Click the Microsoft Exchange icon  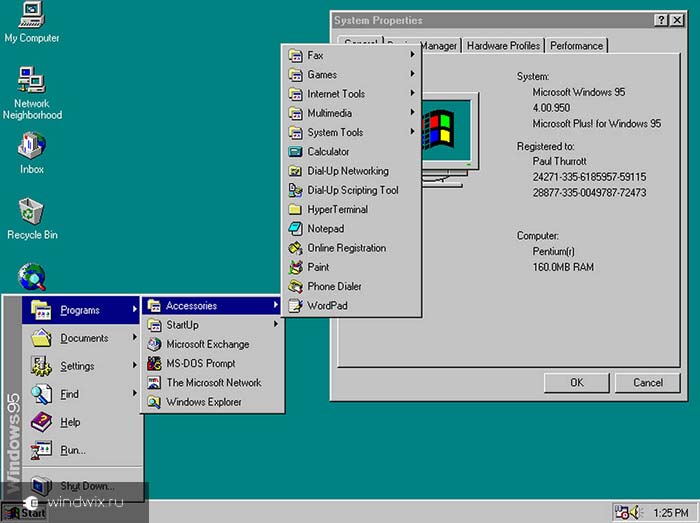click(154, 344)
